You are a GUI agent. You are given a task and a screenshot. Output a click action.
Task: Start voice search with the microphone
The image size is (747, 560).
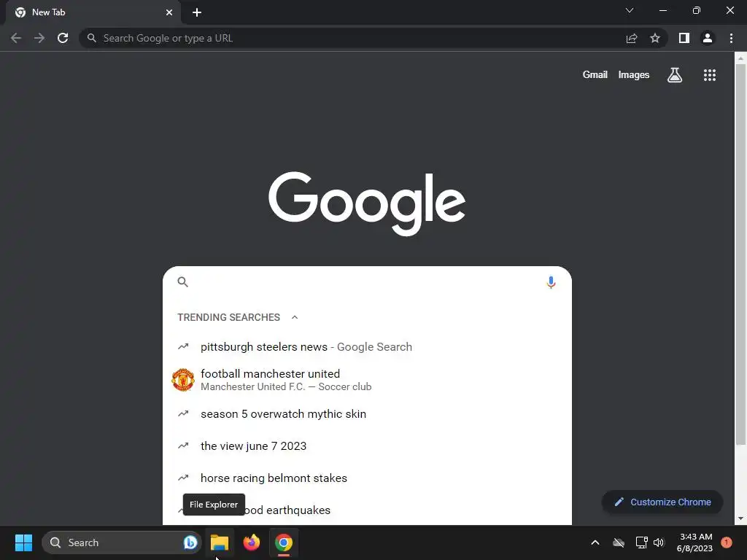pos(551,282)
